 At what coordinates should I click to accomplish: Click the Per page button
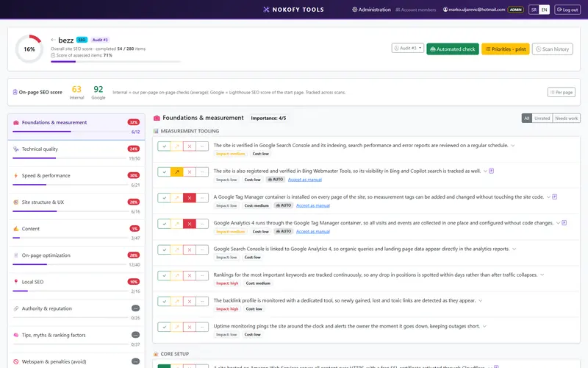point(562,92)
